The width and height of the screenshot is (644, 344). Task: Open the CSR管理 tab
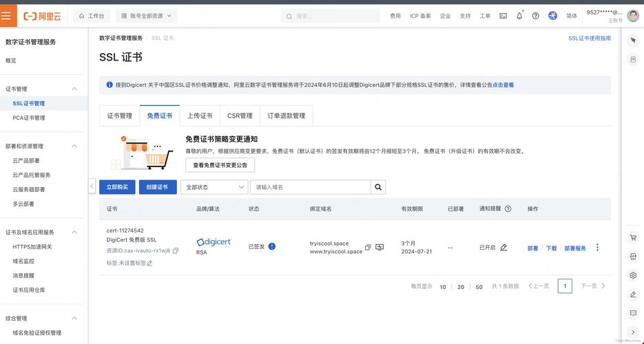coord(240,116)
